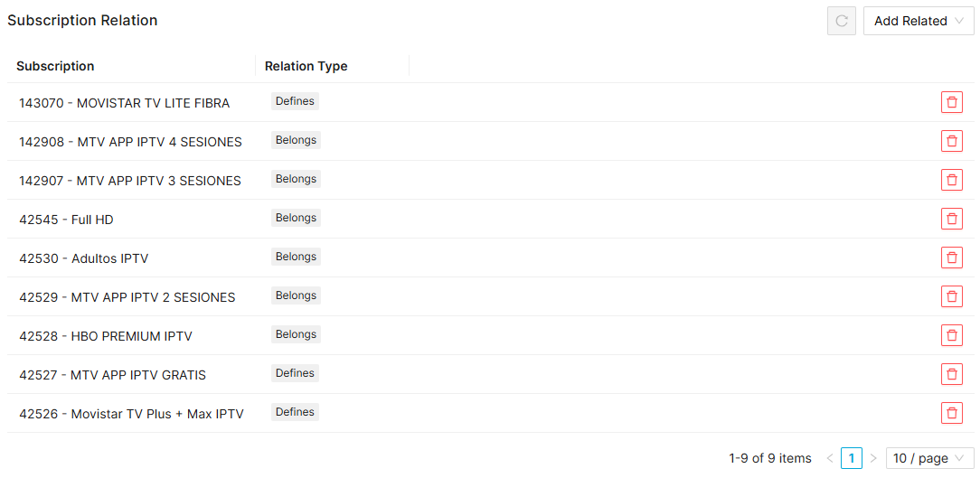The height and width of the screenshot is (478, 980).
Task: Select page 1 in pagination
Action: (851, 458)
